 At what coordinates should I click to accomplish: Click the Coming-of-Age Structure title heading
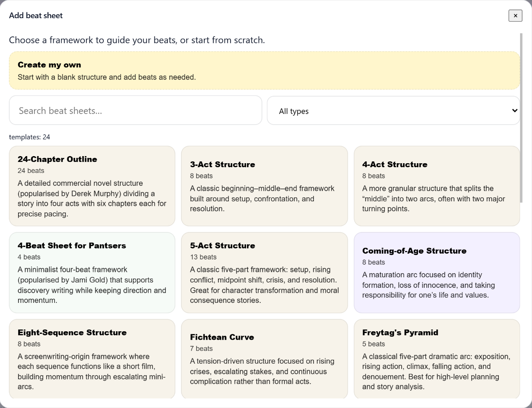pyautogui.click(x=414, y=251)
